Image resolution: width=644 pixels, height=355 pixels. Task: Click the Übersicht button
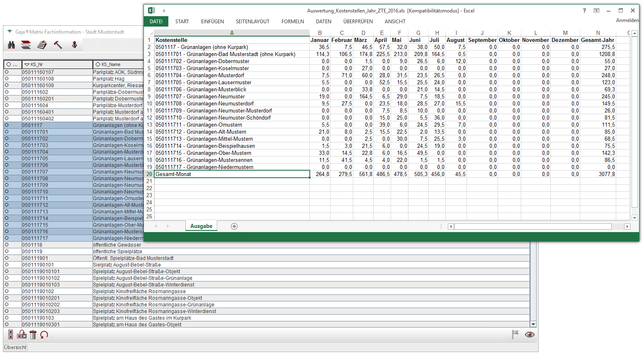[x=15, y=348]
